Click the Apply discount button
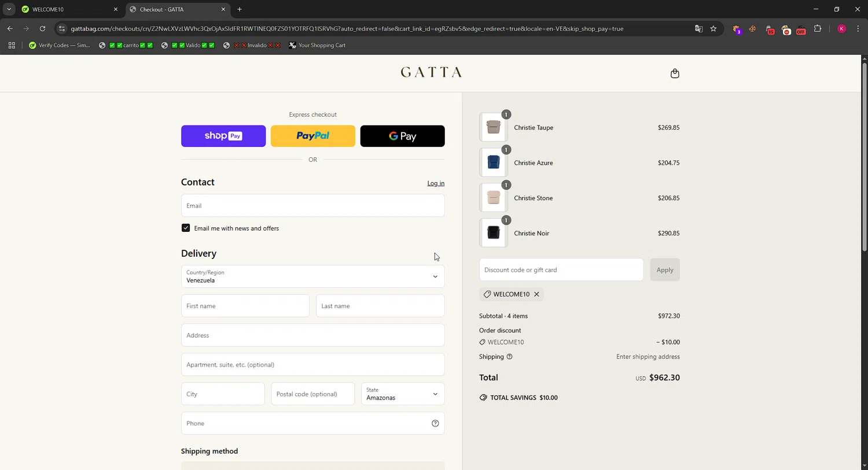This screenshot has height=470, width=868. [x=664, y=270]
